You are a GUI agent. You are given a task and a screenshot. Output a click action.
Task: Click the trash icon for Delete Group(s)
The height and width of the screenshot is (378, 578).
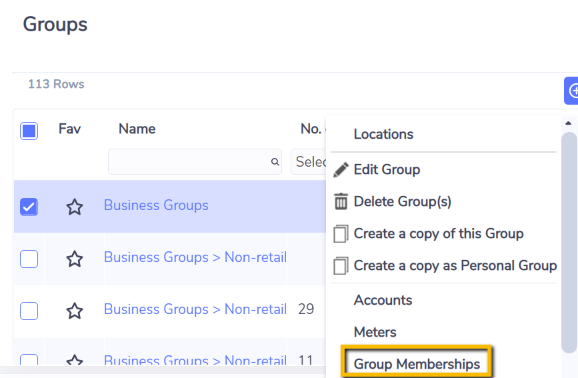tap(341, 201)
